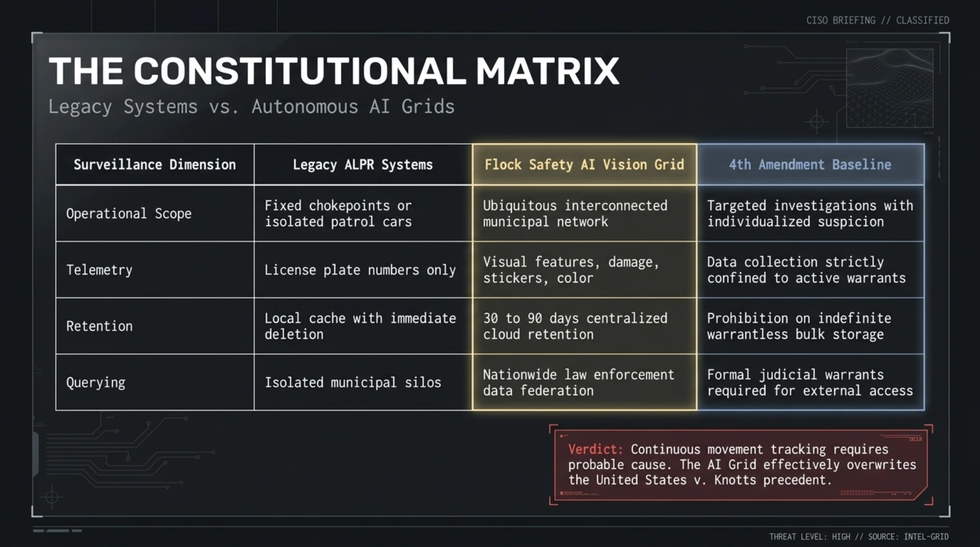
Task: Select the 'Surveillance Dimension' column header
Action: tap(155, 165)
